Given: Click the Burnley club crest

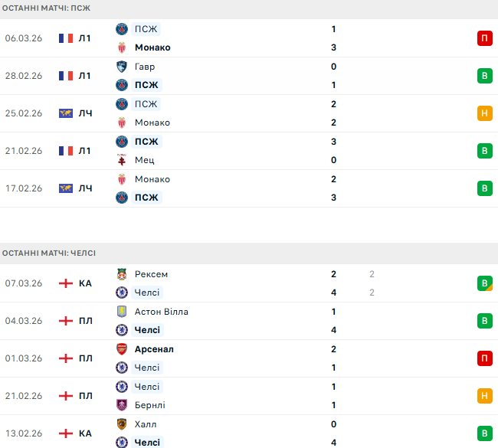Looking at the screenshot, I should point(121,405).
